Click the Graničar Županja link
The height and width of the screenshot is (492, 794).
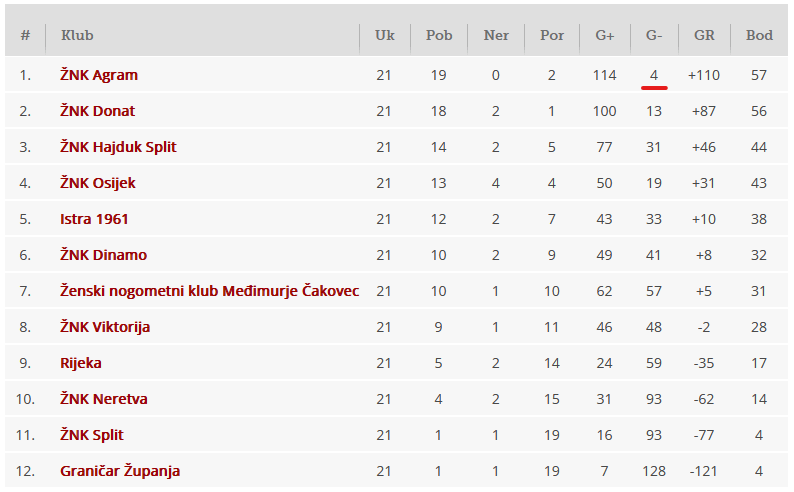tap(120, 471)
